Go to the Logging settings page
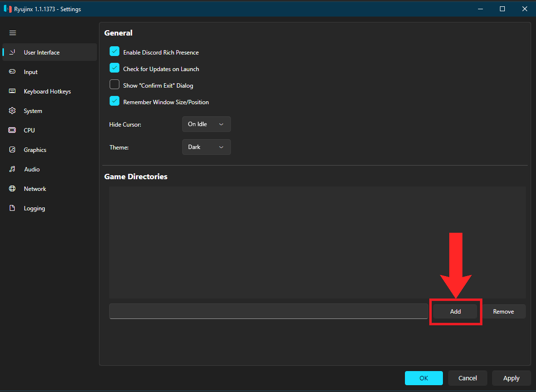Viewport: 536px width, 392px height. [50, 208]
